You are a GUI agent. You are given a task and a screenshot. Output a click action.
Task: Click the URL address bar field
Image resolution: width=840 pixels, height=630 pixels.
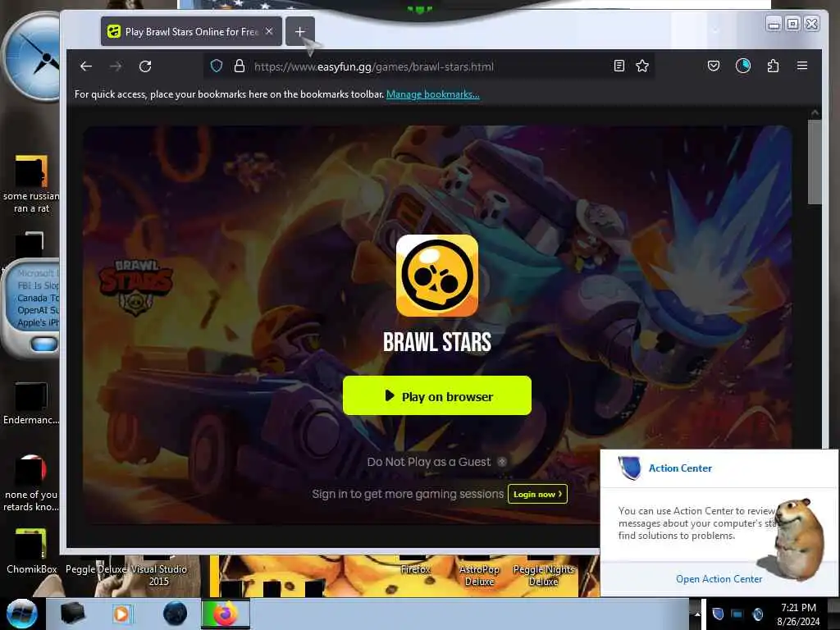pos(427,66)
